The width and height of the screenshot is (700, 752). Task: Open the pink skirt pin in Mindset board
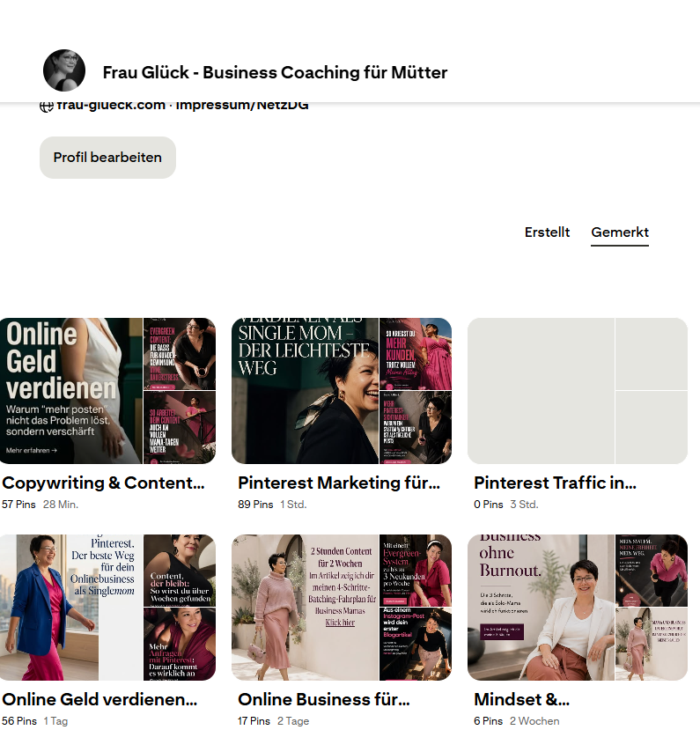click(652, 645)
